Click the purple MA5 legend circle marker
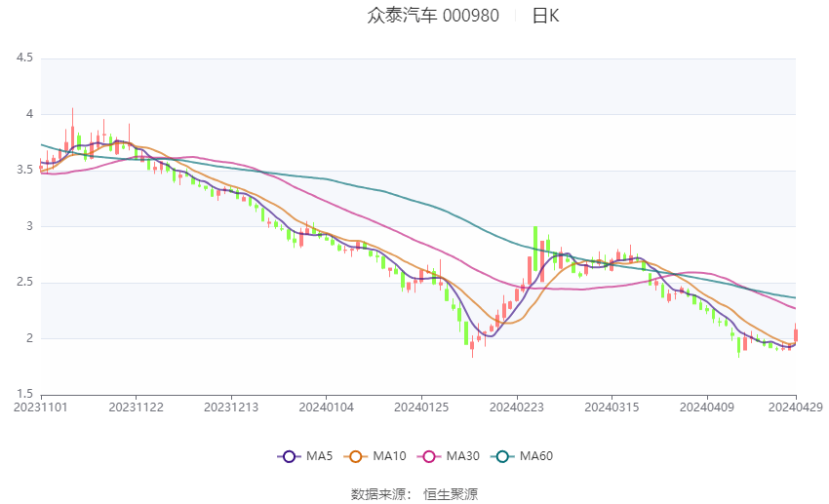 click(289, 456)
